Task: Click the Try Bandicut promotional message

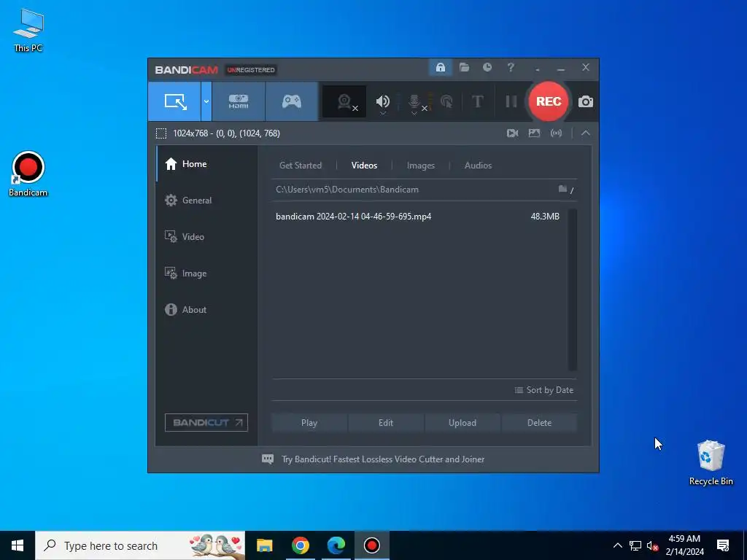Action: [382, 459]
